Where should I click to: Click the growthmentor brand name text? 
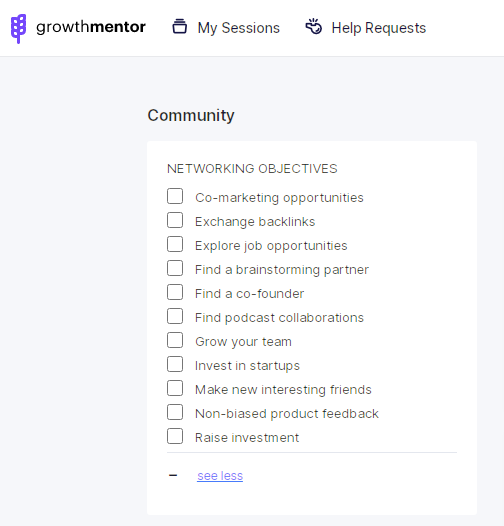[x=91, y=27]
